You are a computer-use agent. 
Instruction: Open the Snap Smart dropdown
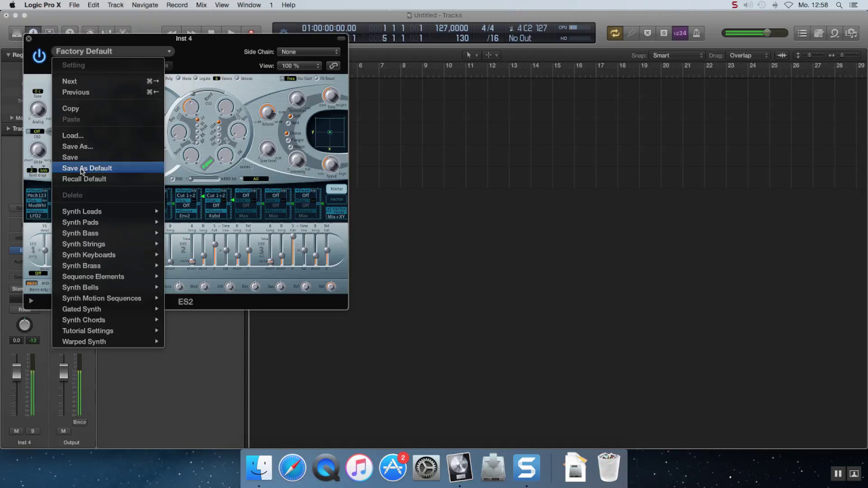(677, 56)
